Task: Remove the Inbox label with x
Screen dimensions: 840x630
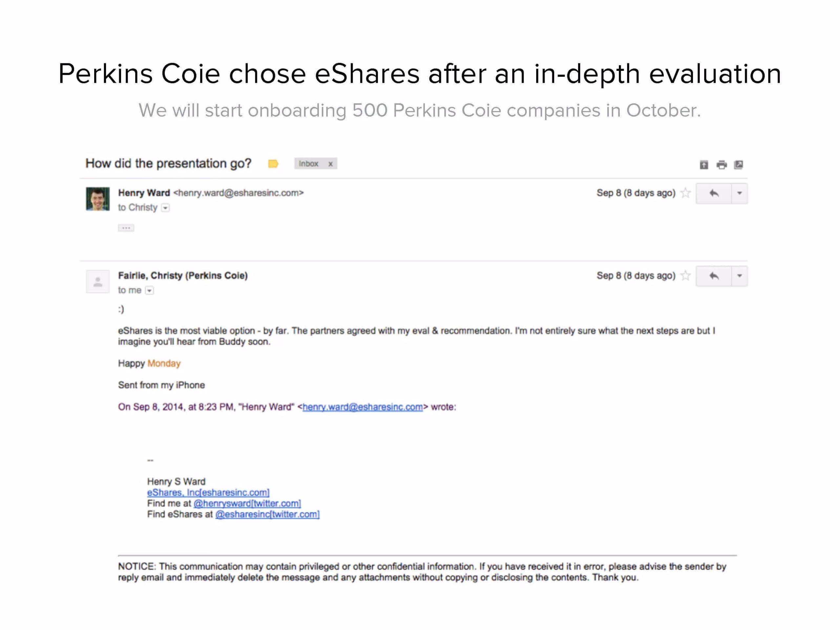Action: (330, 164)
